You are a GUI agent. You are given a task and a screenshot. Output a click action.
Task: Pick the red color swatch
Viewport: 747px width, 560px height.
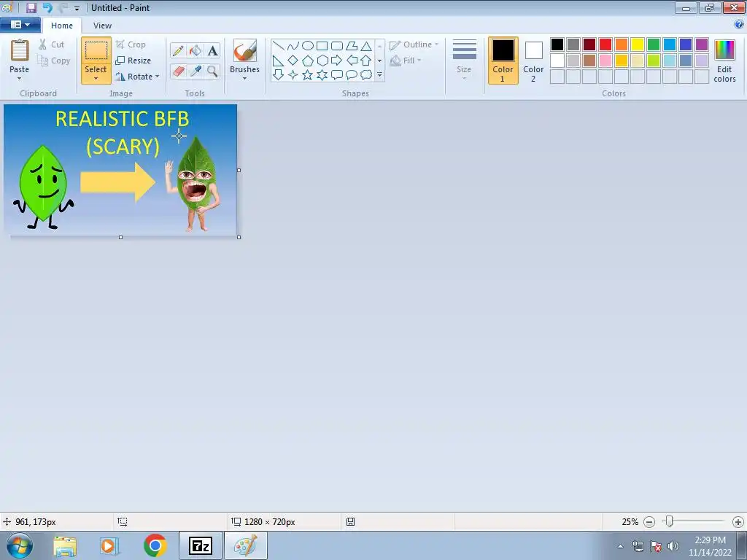click(605, 44)
